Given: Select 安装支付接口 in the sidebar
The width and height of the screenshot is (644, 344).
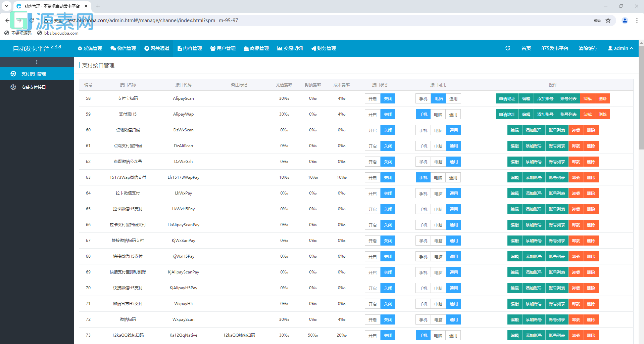Looking at the screenshot, I should 34,87.
